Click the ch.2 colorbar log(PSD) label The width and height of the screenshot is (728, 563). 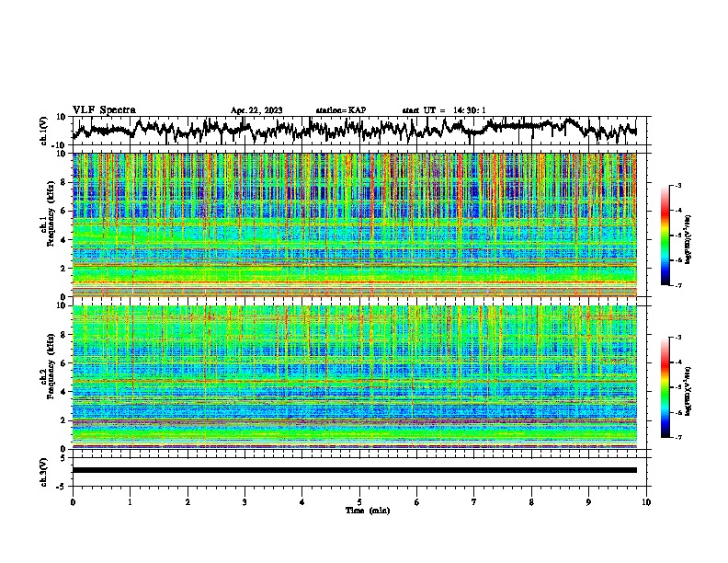[x=688, y=391]
